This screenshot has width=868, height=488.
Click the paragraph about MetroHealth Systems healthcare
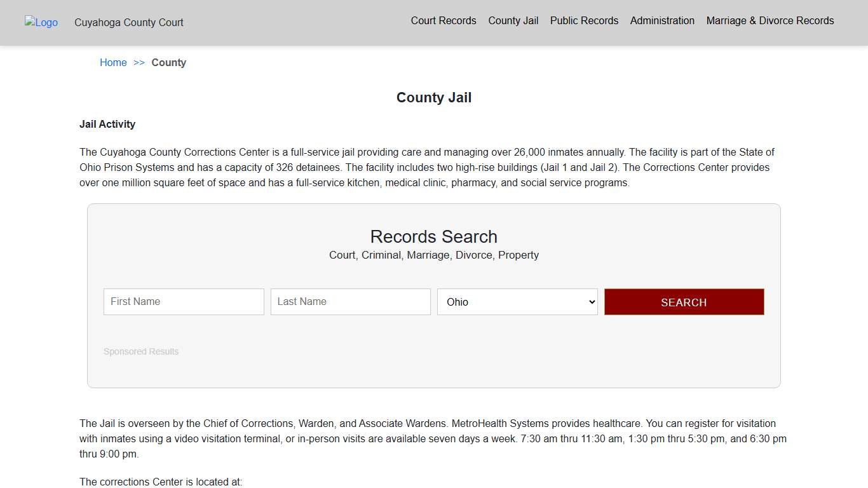point(432,438)
